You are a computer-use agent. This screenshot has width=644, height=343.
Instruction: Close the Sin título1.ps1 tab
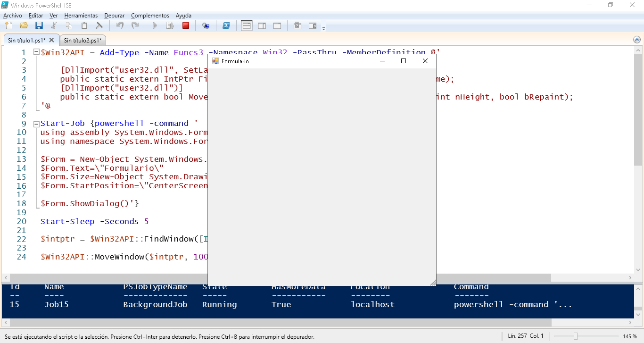[52, 41]
